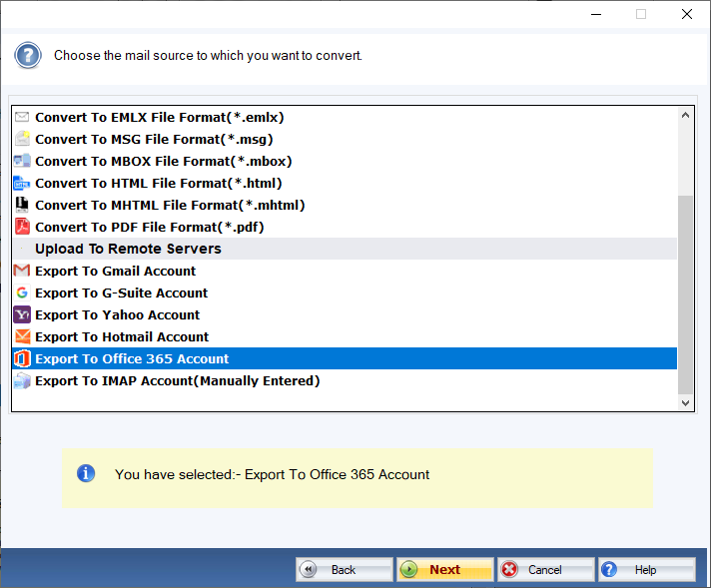Click the list scroll down arrow

pos(686,402)
